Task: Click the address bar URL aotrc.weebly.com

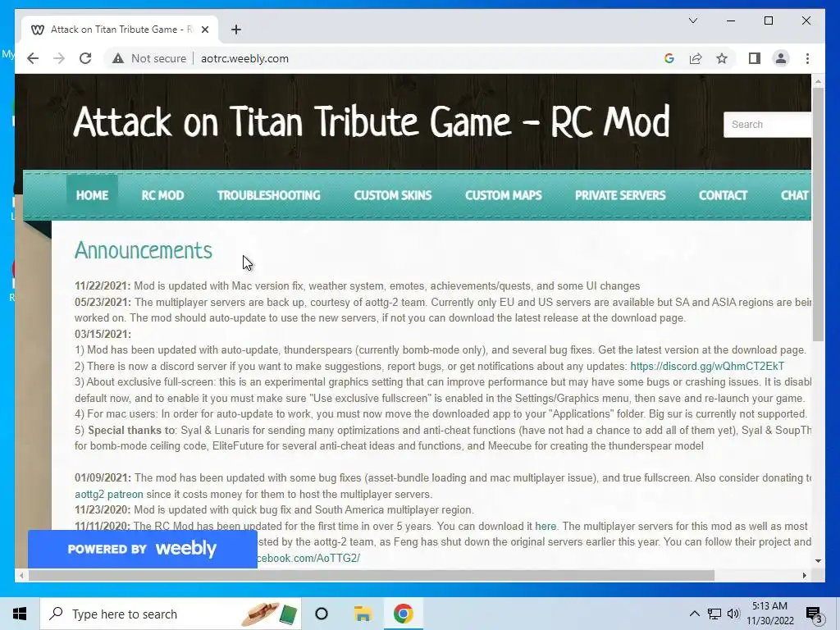Action: [244, 58]
